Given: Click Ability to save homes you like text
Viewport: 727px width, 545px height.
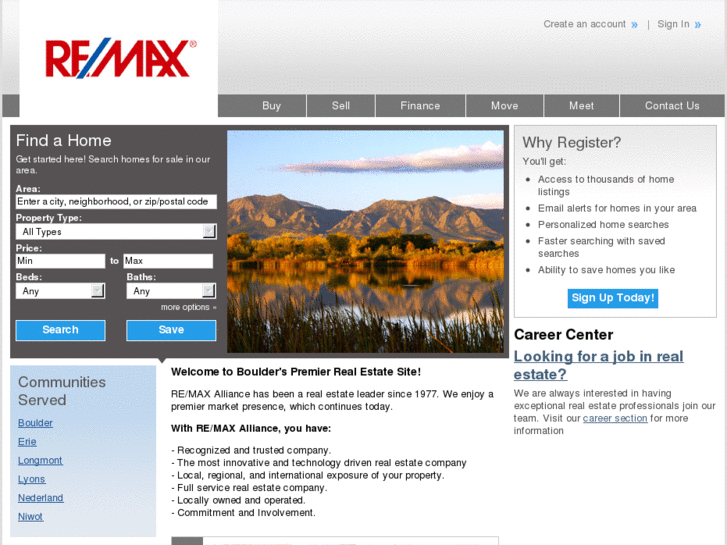Looking at the screenshot, I should pos(606,270).
